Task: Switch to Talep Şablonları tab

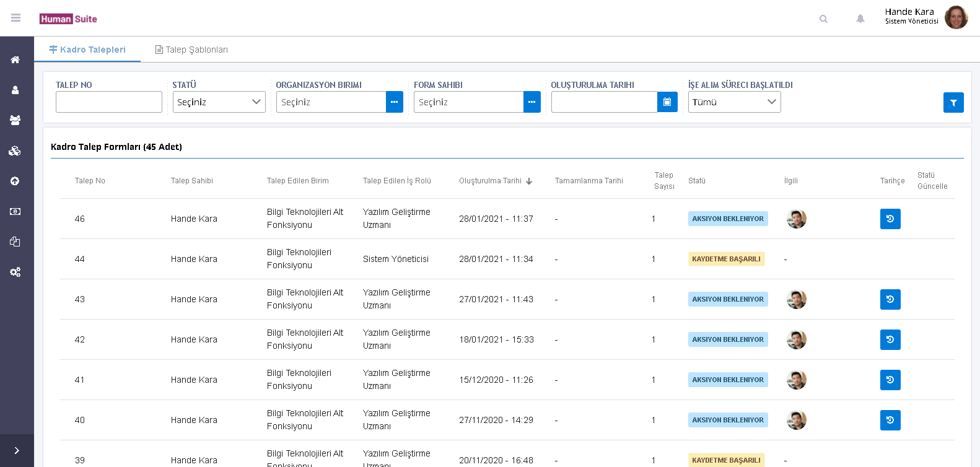Action: [191, 50]
